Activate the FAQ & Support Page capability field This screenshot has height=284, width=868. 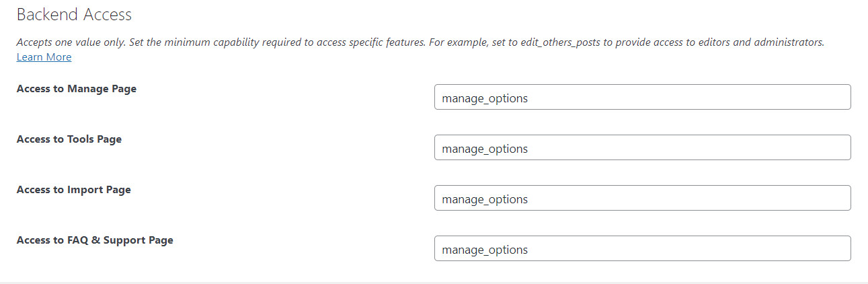tap(643, 248)
